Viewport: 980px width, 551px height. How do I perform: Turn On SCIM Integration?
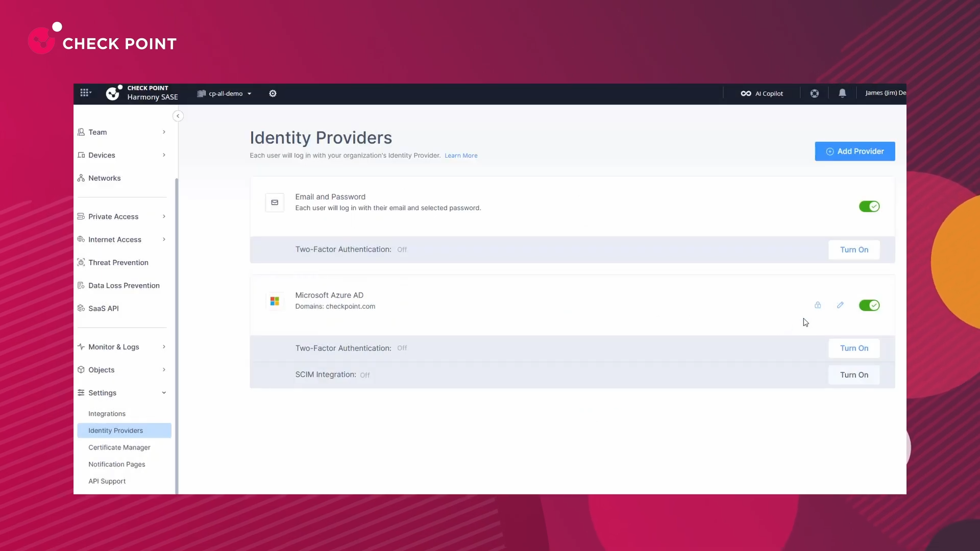tap(854, 375)
